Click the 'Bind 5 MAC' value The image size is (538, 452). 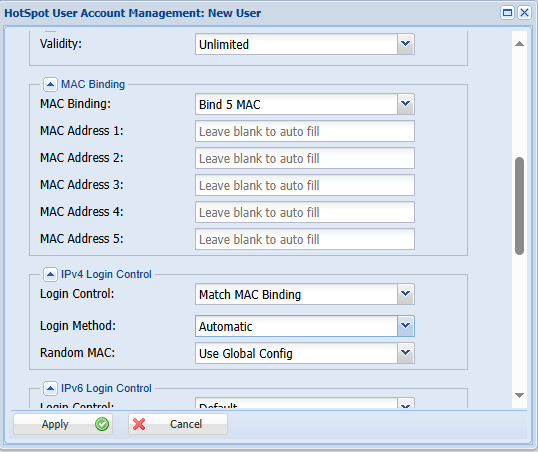point(230,105)
